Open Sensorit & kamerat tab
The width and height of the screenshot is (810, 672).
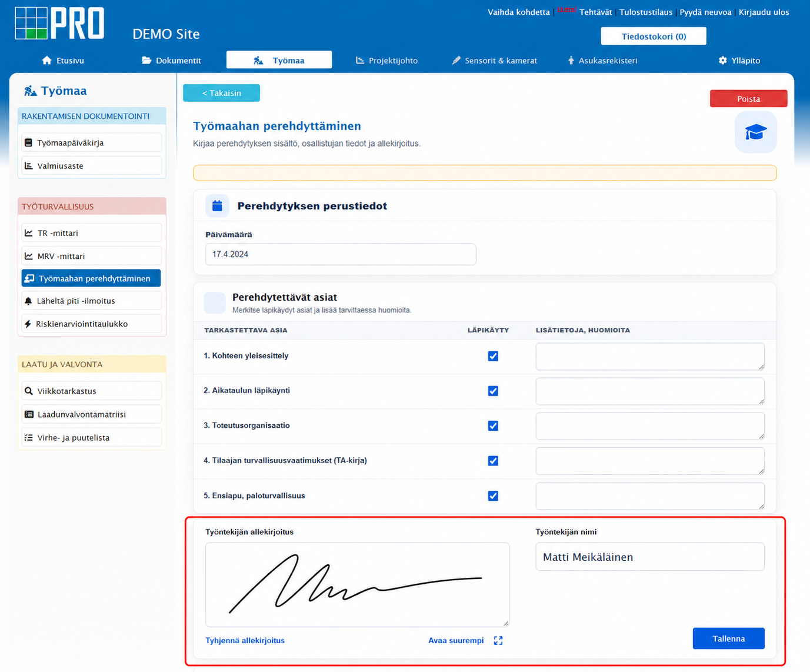point(494,61)
